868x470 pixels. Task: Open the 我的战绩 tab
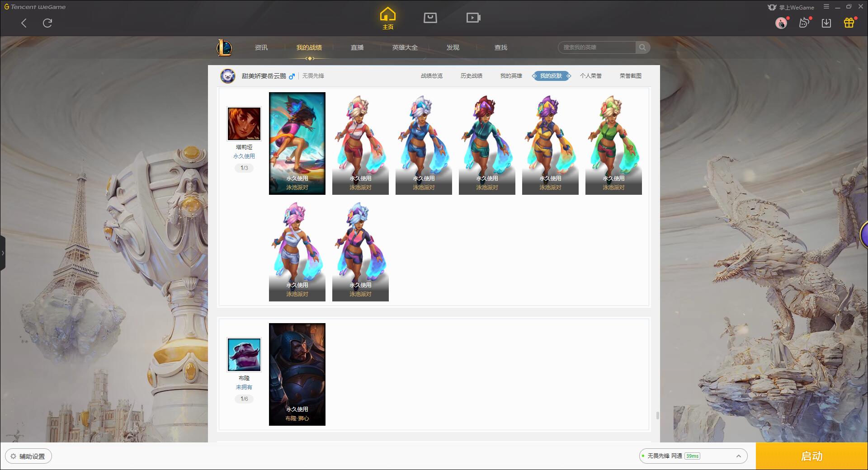tap(309, 47)
